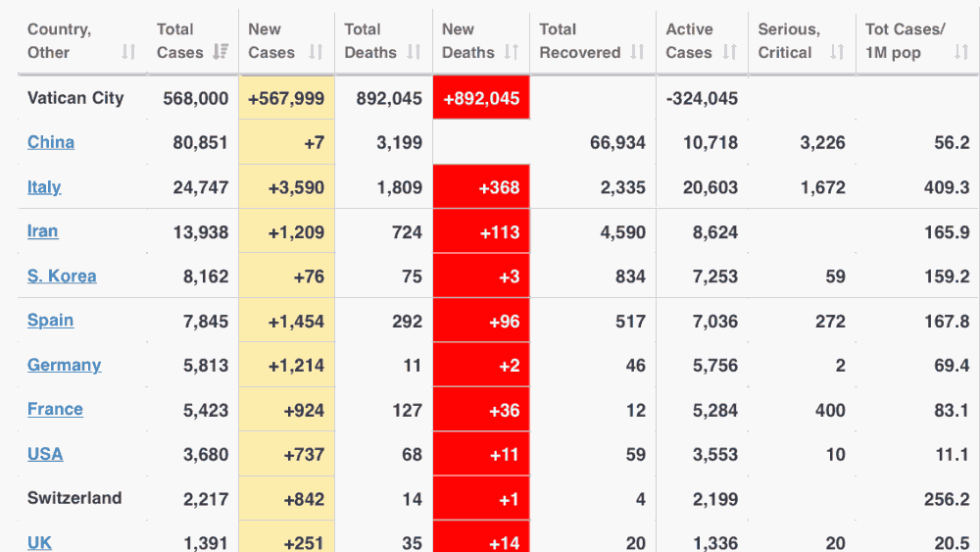
Task: Click S. Korea active cases 7,253
Action: click(x=715, y=276)
